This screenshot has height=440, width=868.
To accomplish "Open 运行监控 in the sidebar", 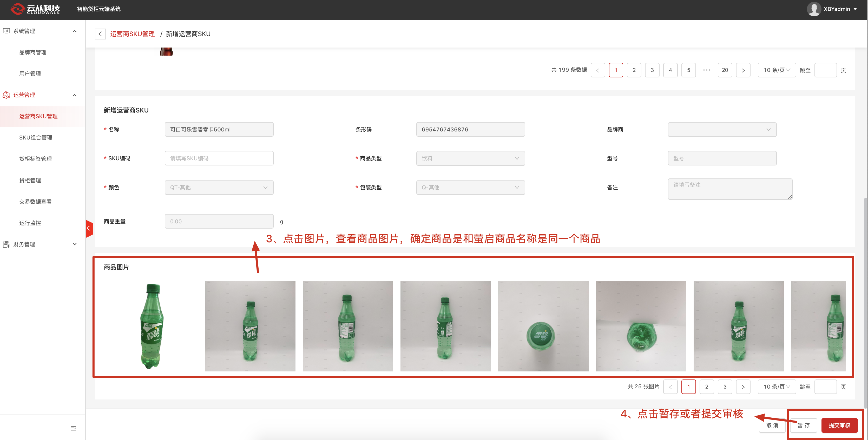I will (30, 223).
